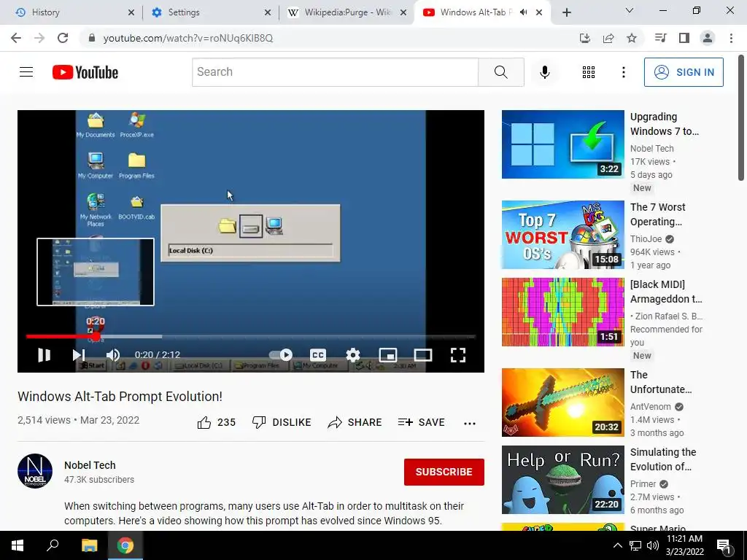
Task: Open the Black MIDI Armageddon thumbnail
Action: coord(562,312)
